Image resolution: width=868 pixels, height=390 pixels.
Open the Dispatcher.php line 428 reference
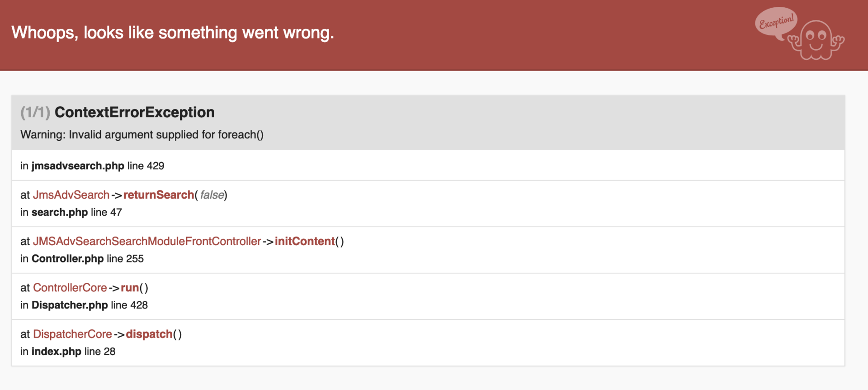tap(84, 305)
